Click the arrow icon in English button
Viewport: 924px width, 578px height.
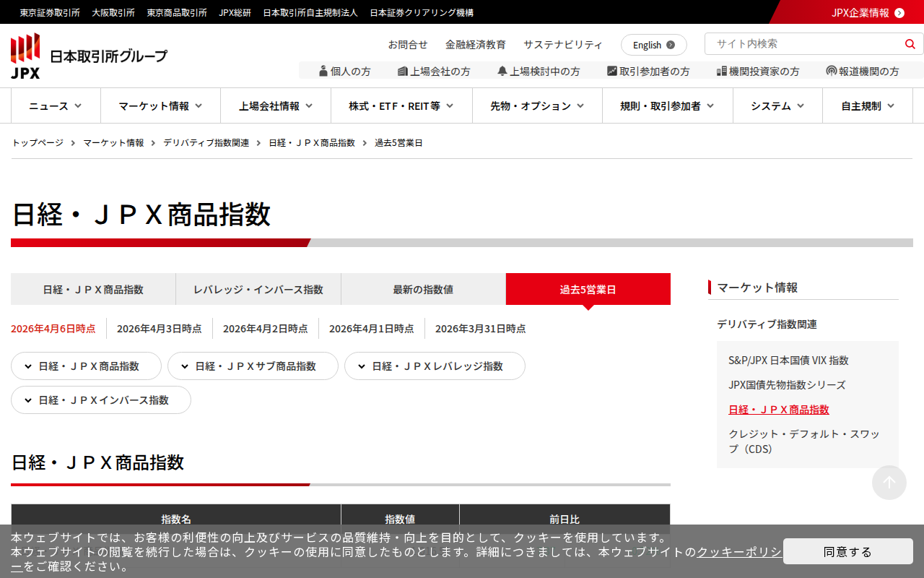[x=671, y=45]
